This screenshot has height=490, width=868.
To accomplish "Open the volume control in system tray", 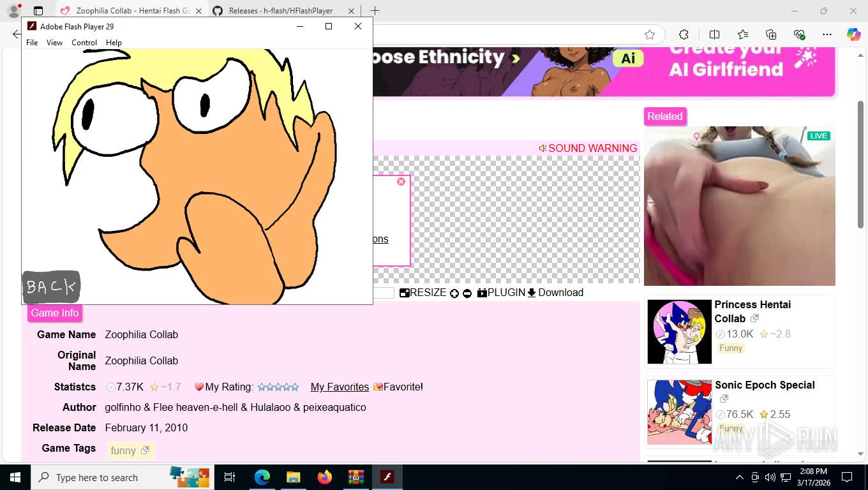I will tap(770, 477).
